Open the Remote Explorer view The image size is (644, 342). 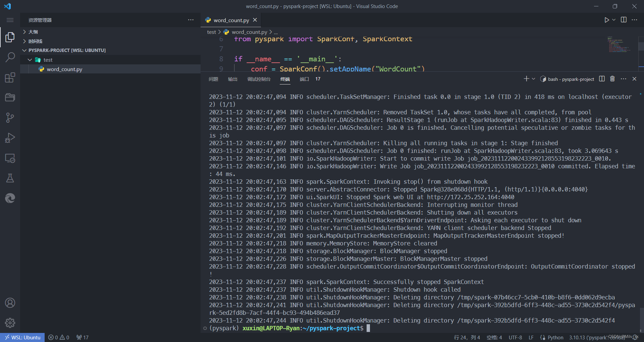pyautogui.click(x=10, y=158)
